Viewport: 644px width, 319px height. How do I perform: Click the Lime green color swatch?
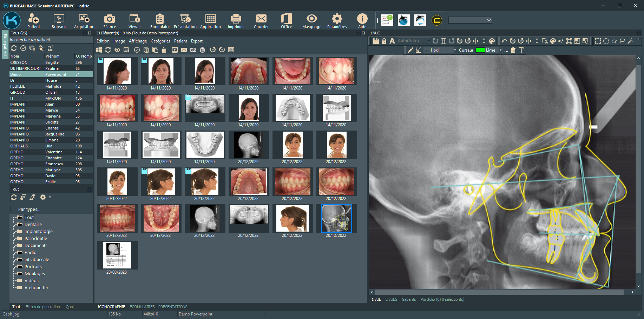coord(480,50)
